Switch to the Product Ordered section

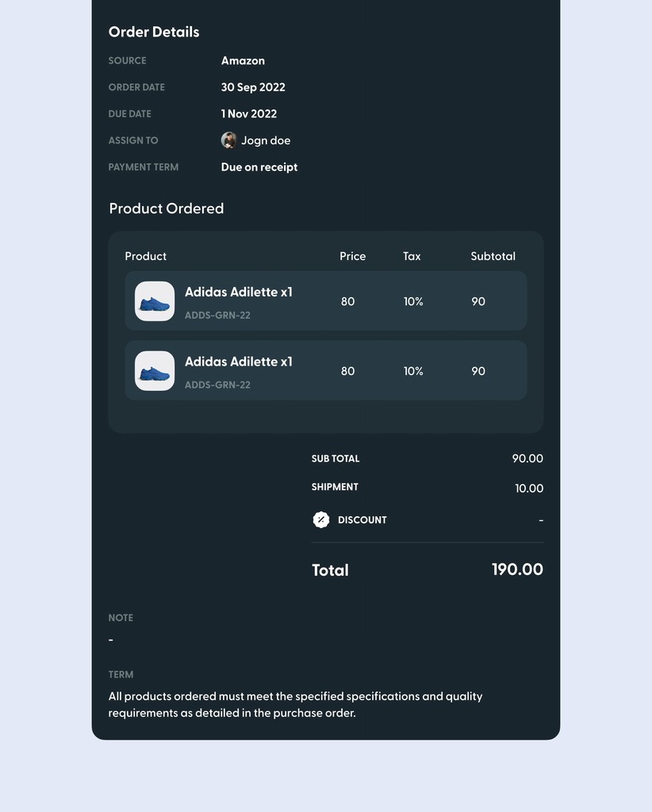pyautogui.click(x=166, y=209)
